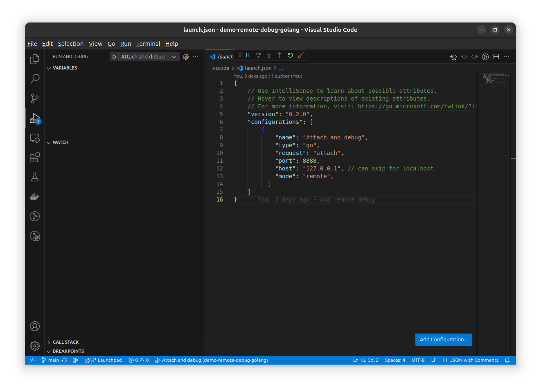Step into in debug toolbar
The height and width of the screenshot is (392, 541).
click(269, 55)
